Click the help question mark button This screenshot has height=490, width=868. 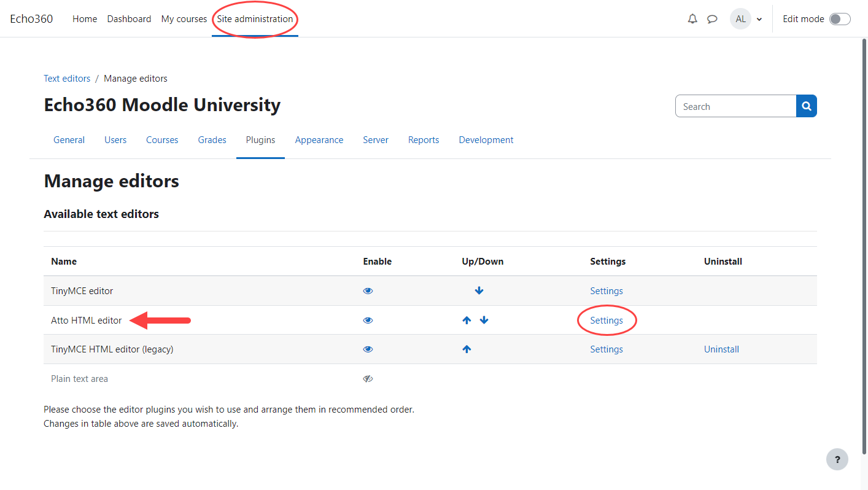tap(837, 459)
